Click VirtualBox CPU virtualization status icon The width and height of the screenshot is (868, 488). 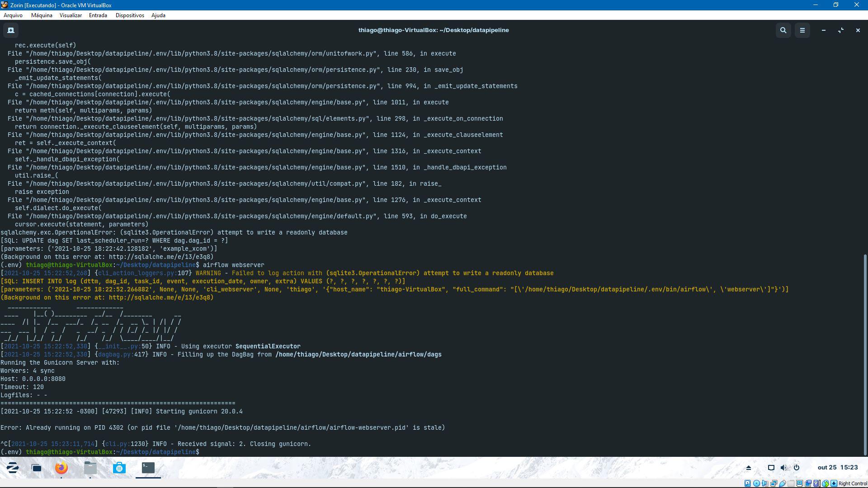point(816,483)
